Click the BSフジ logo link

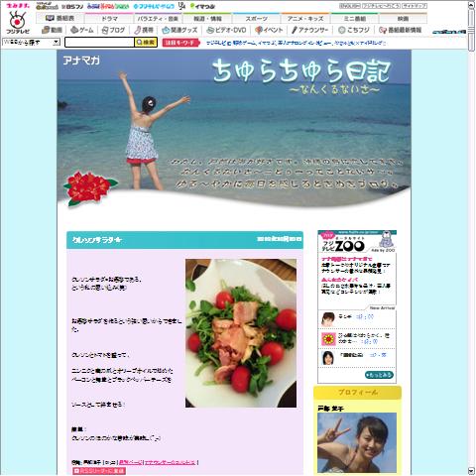pyautogui.click(x=72, y=6)
